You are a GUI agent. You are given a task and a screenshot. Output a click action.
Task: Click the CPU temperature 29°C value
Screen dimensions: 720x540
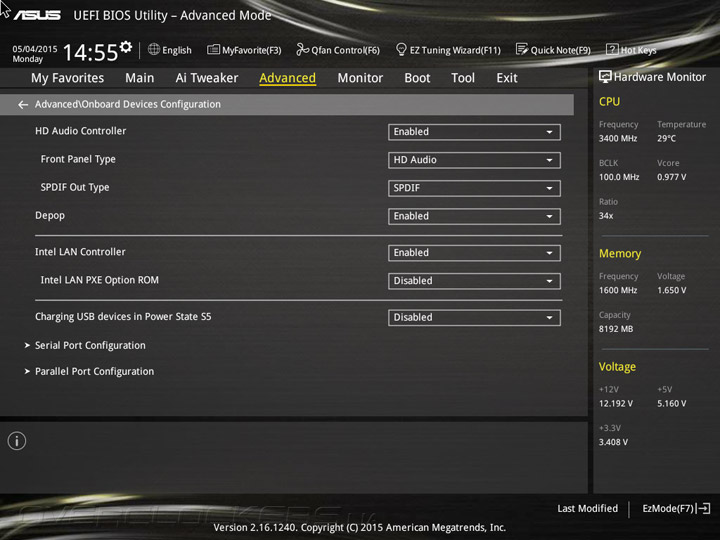(666, 138)
